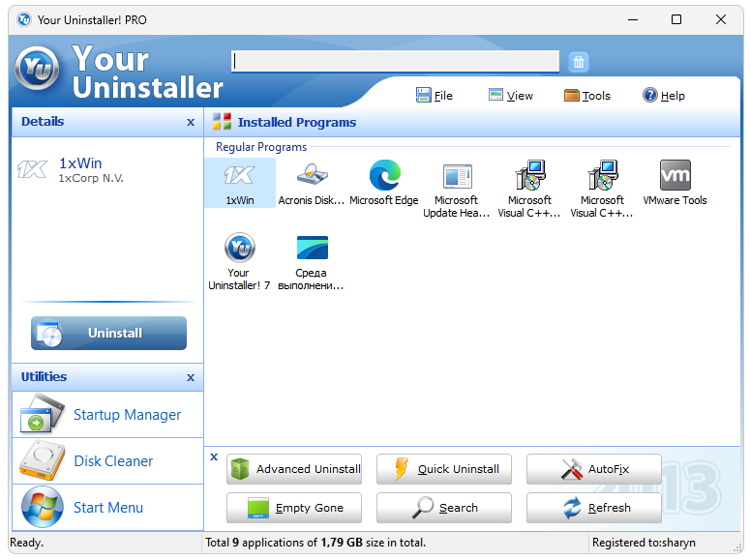Click the Advanced Uninstall button

(294, 469)
